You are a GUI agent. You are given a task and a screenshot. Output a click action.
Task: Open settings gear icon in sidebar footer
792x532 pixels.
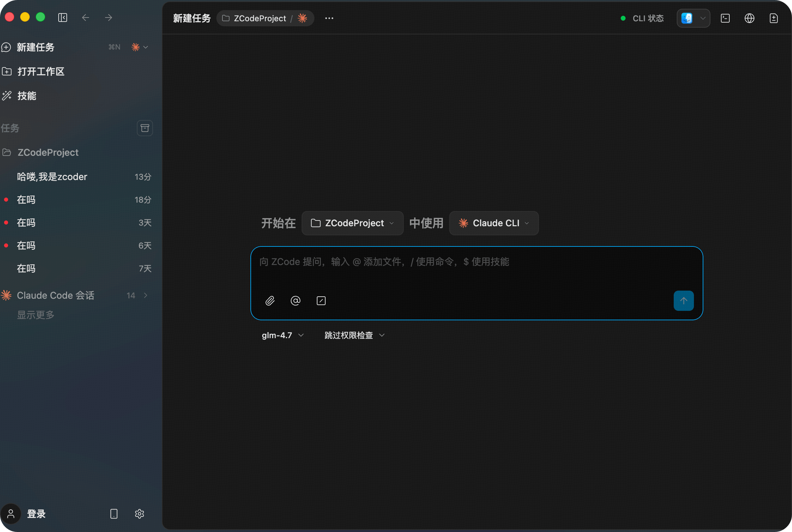(140, 514)
